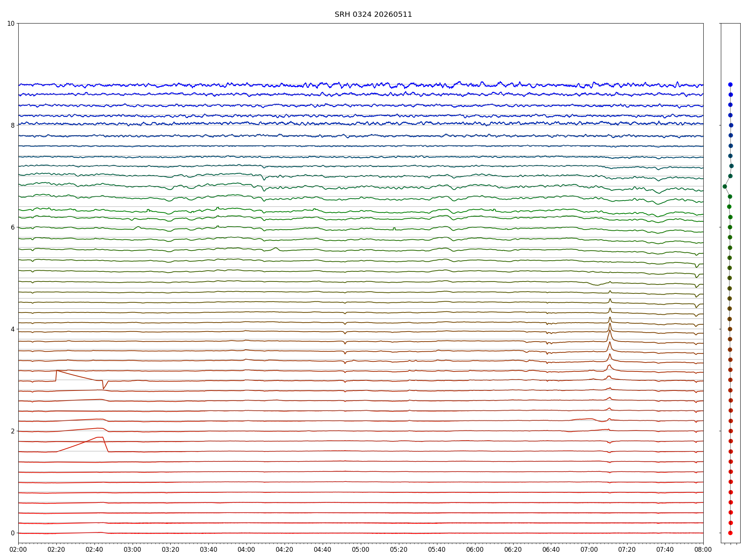The height and width of the screenshot is (560, 747).
Task: Select the "03:20" time axis label
Action: 171,550
